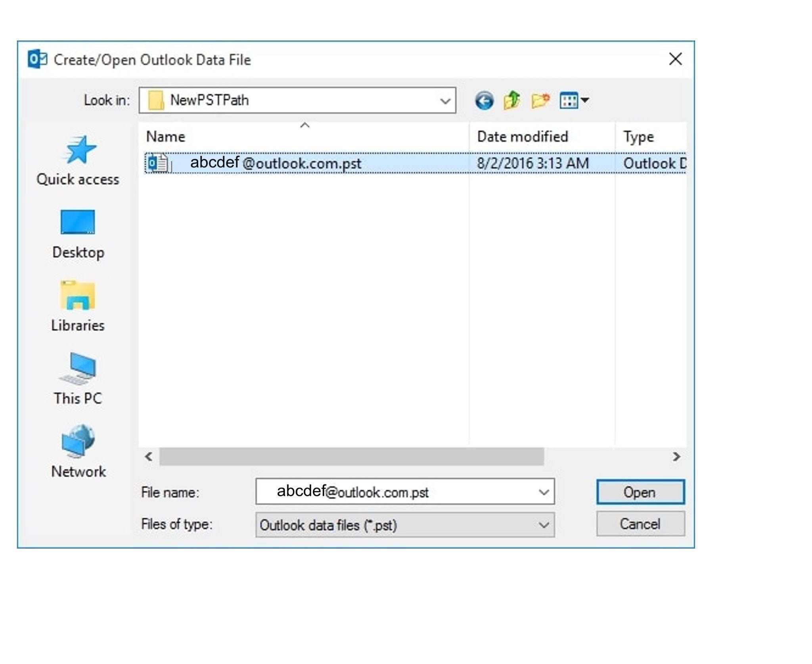The image size is (812, 664).
Task: Go up one folder level
Action: (x=511, y=100)
